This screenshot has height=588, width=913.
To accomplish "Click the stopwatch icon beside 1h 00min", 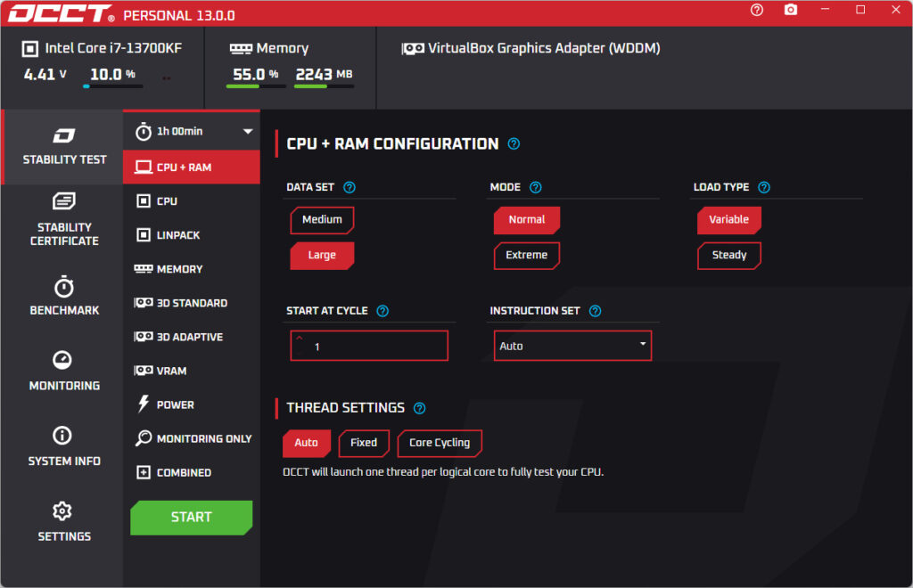I will click(x=144, y=132).
